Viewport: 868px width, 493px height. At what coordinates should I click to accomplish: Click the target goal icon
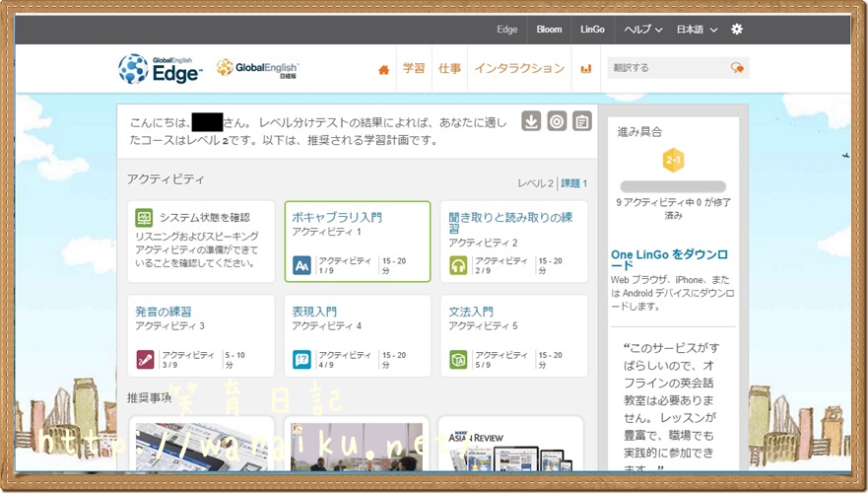click(x=557, y=121)
